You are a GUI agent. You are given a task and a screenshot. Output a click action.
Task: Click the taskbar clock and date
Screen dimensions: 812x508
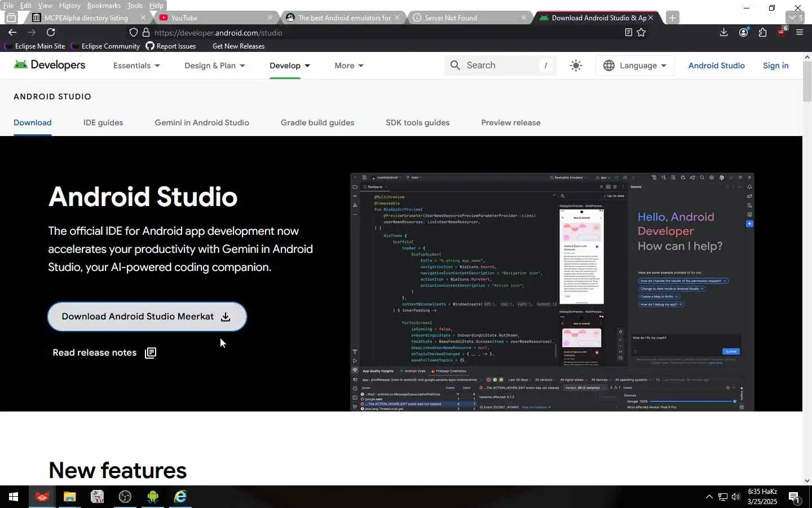point(762,497)
